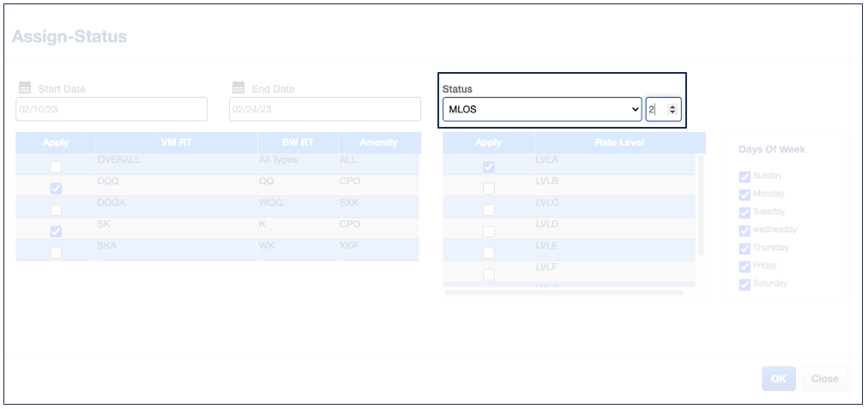The height and width of the screenshot is (409, 868).
Task: Enable the LVLD rate level checkbox
Action: [x=488, y=232]
